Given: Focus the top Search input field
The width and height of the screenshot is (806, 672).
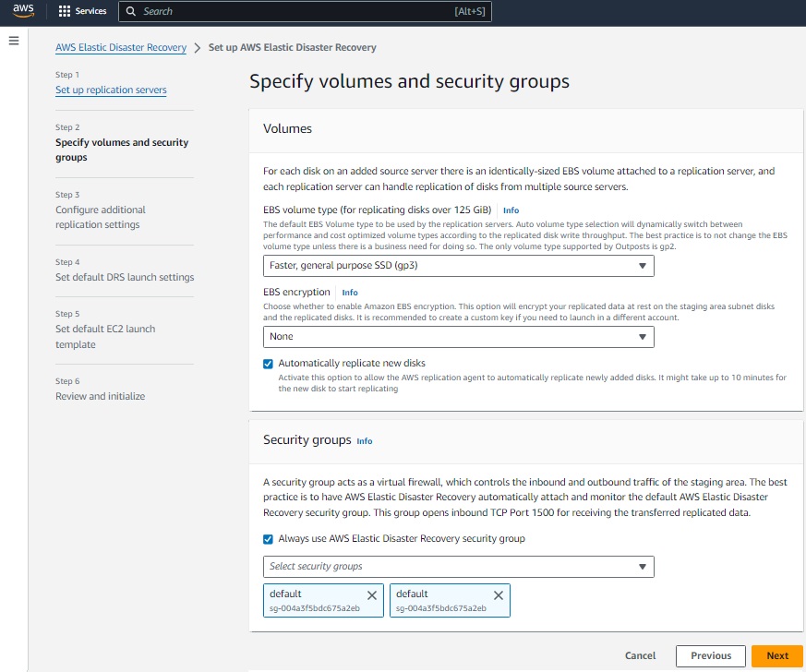Looking at the screenshot, I should pos(295,11).
